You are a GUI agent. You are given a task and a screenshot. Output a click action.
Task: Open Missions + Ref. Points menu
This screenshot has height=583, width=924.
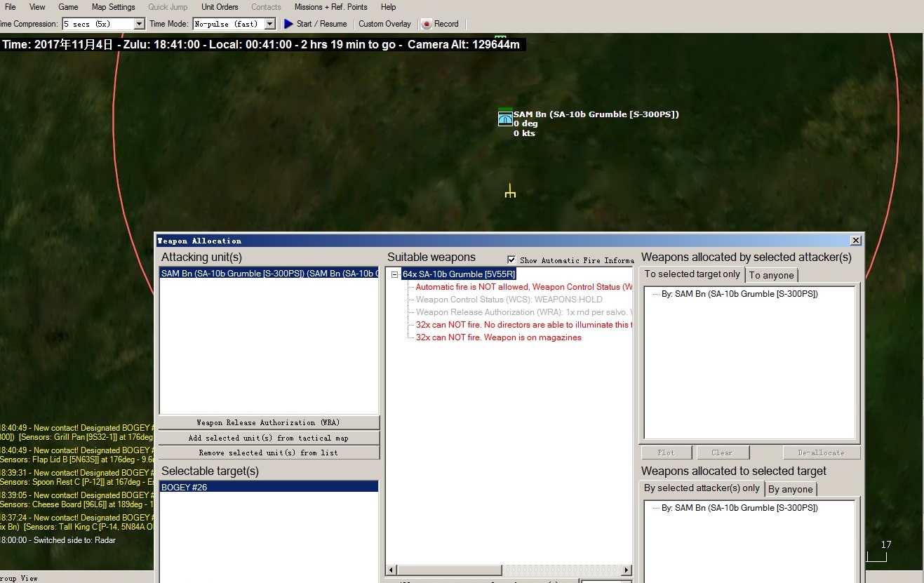click(x=330, y=7)
